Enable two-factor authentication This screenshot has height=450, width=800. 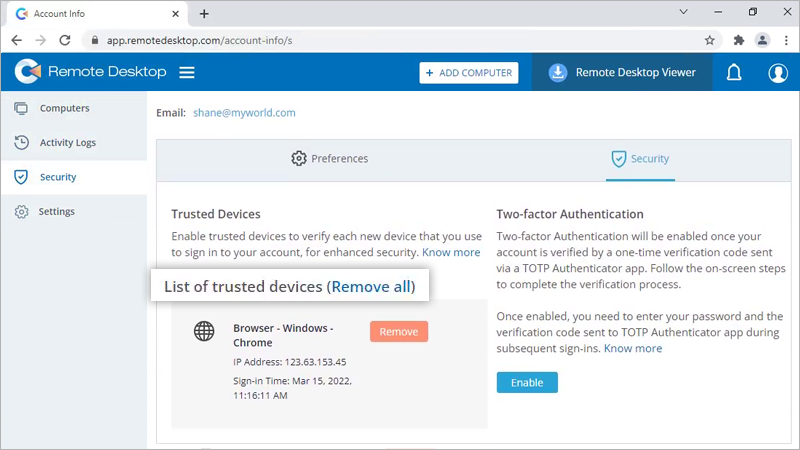pyautogui.click(x=527, y=382)
